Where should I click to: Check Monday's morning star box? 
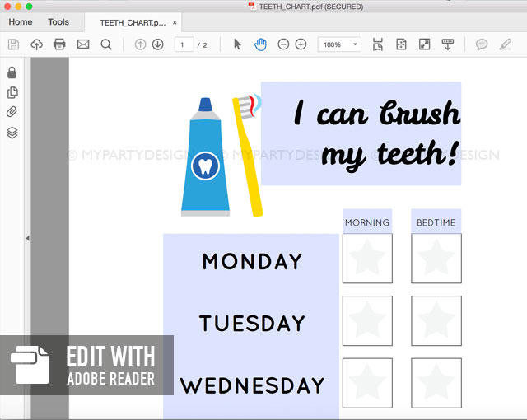367,258
